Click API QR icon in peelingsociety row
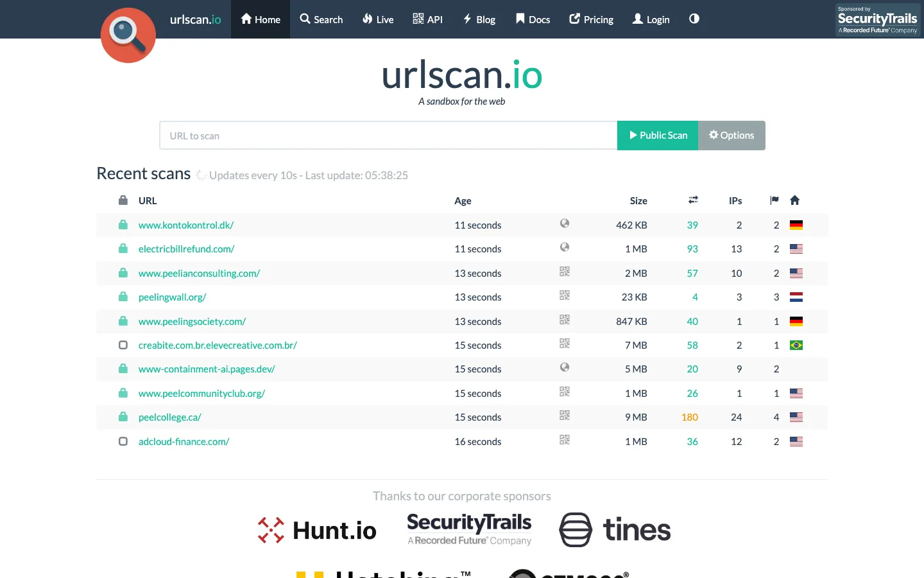Image resolution: width=924 pixels, height=578 pixels. [565, 320]
